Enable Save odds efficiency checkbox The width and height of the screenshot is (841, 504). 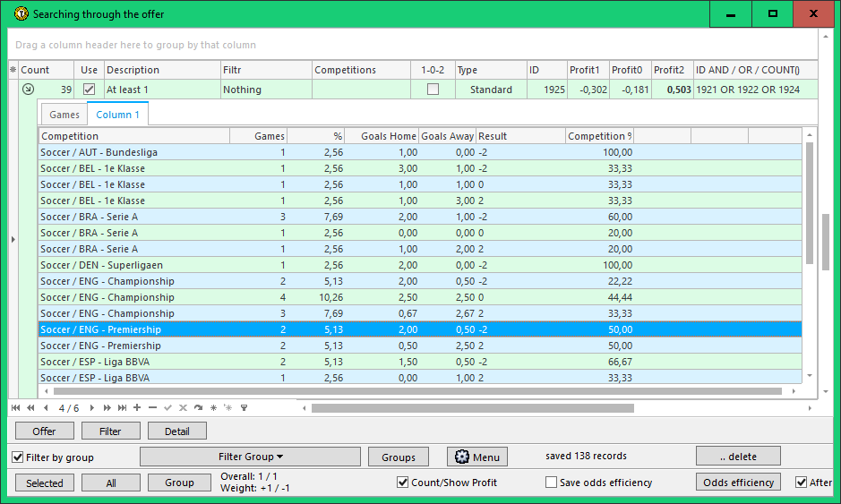click(x=551, y=483)
